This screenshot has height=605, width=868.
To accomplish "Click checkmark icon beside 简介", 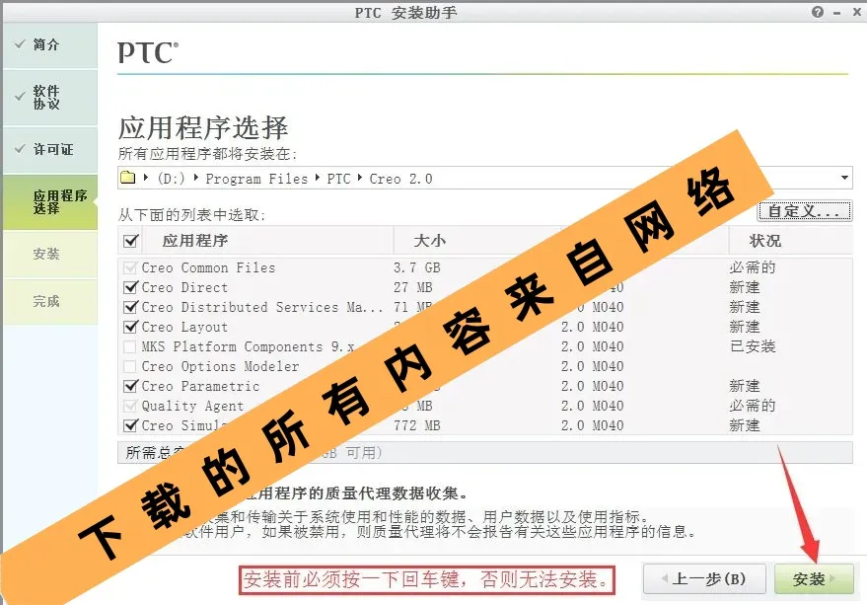I will [20, 43].
